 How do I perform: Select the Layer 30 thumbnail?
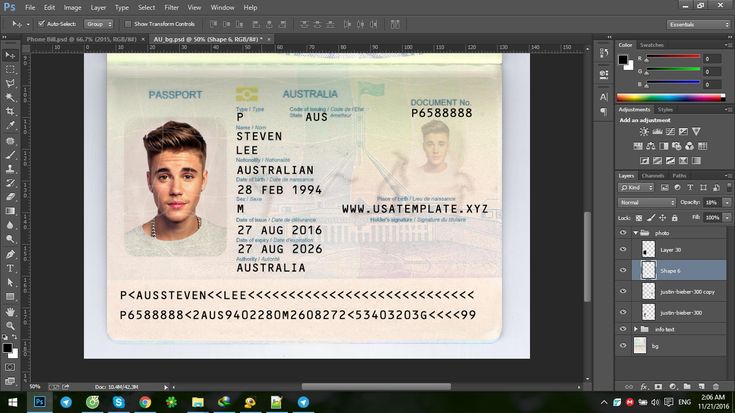click(648, 249)
